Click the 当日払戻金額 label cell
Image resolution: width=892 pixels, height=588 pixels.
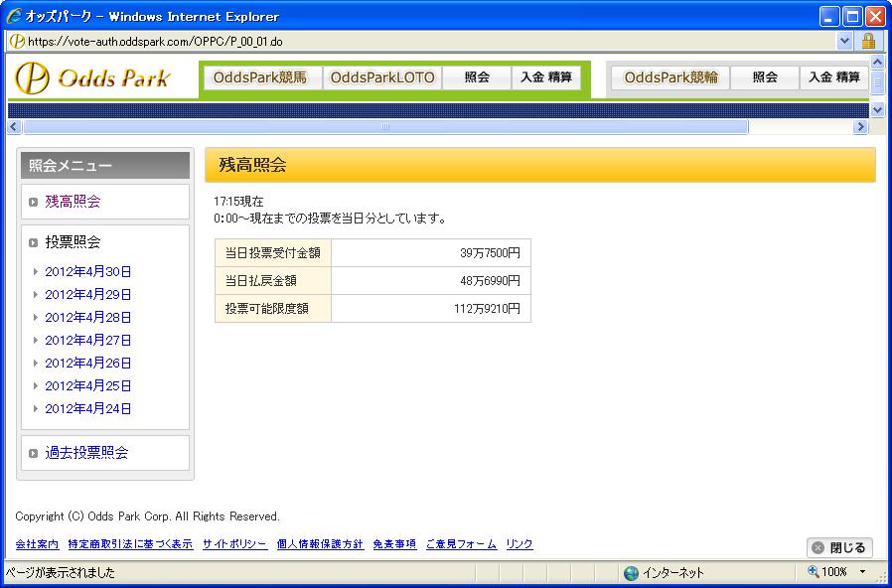point(273,281)
